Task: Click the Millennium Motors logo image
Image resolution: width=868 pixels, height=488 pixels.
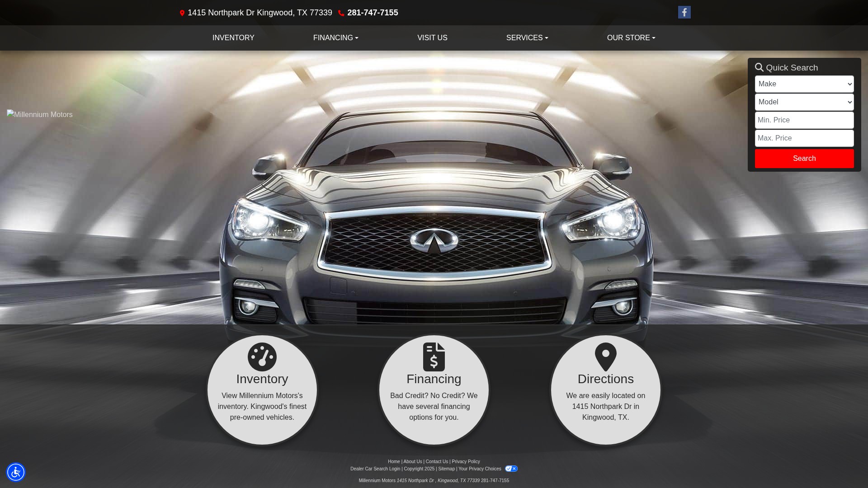Action: [x=40, y=114]
